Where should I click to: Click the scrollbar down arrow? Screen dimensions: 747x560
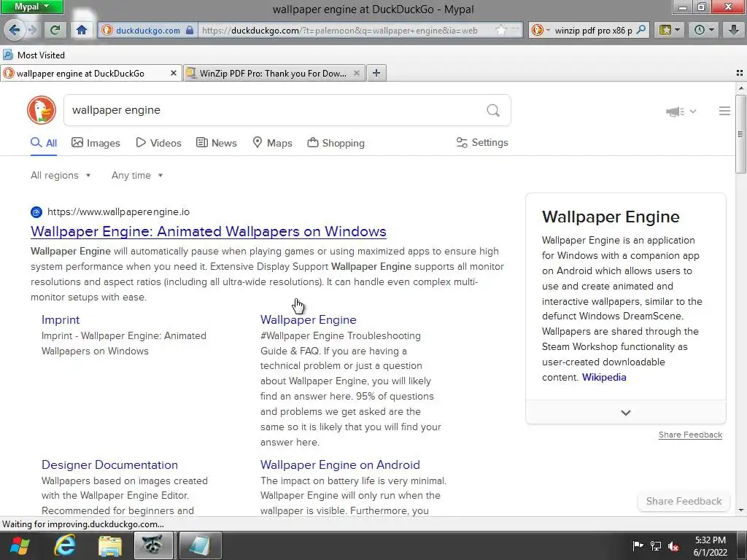pos(740,510)
